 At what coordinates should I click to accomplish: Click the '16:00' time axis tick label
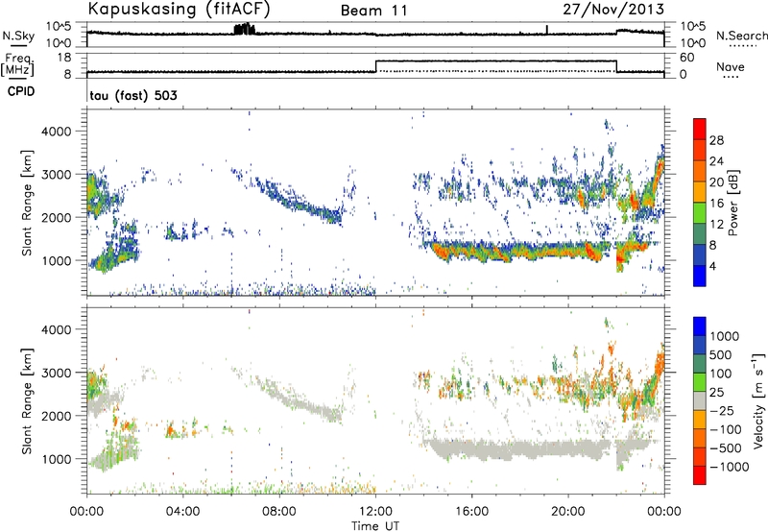point(471,512)
